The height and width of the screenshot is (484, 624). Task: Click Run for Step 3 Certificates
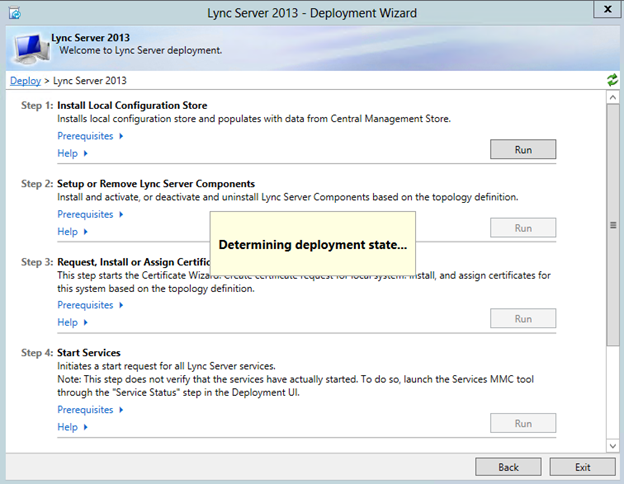(522, 319)
